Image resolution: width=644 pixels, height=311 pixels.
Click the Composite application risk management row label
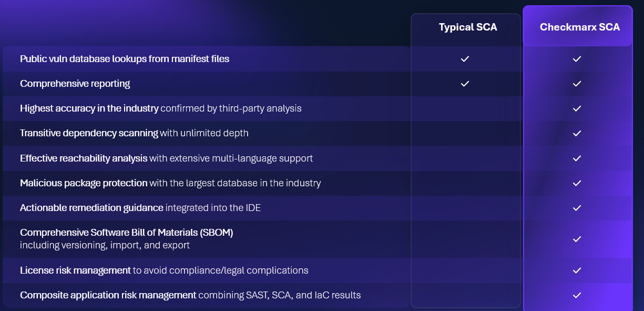pos(108,295)
